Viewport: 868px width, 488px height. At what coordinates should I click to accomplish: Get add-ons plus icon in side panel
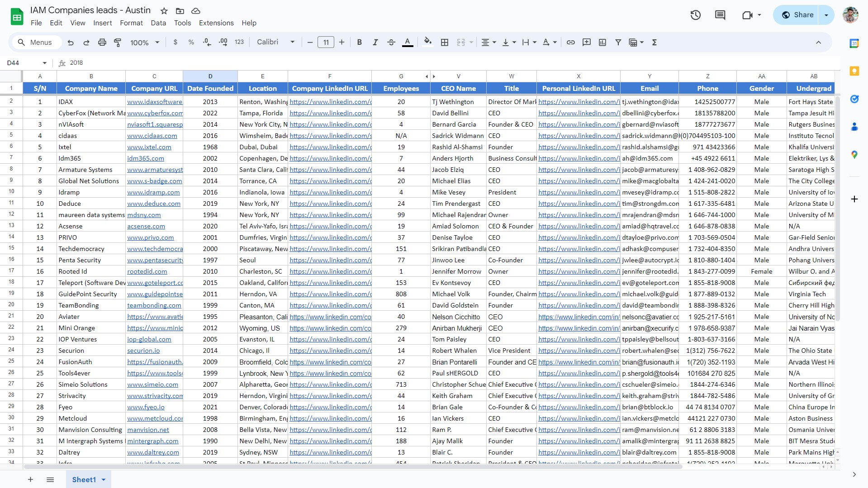854,199
